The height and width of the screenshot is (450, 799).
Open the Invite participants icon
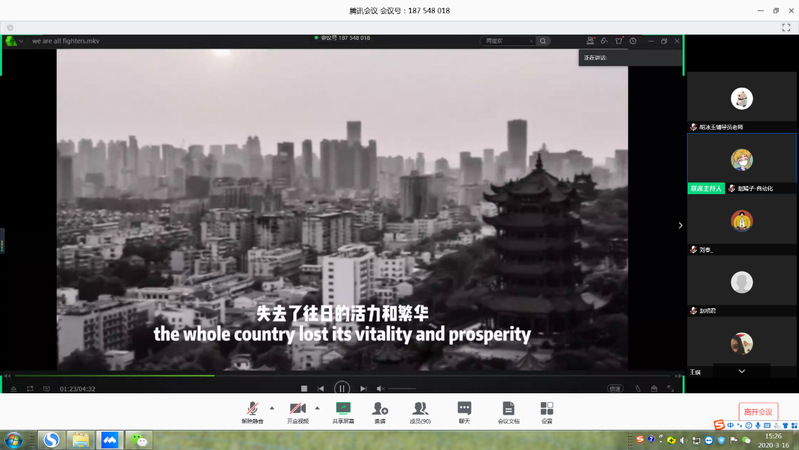(380, 409)
